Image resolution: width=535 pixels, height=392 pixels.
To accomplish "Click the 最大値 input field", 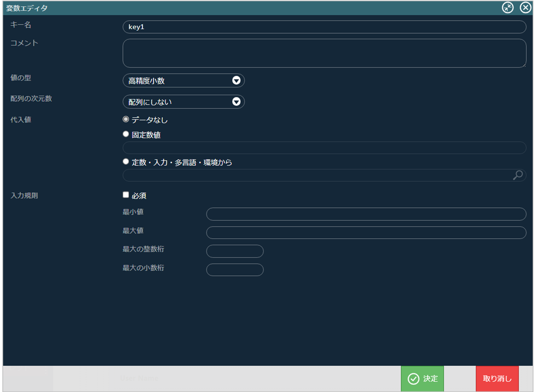I will tap(366, 233).
